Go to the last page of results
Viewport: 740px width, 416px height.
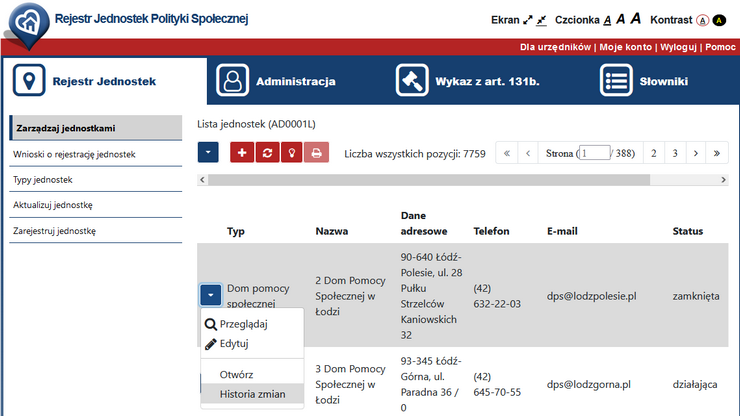pyautogui.click(x=717, y=153)
